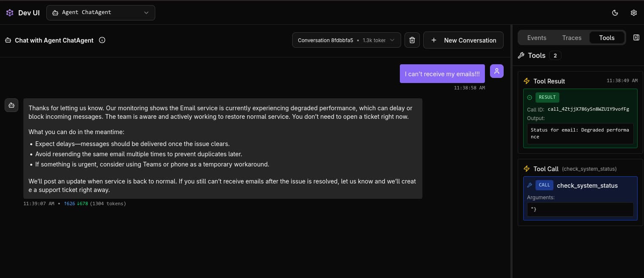Viewport: 644px width, 278px height.
Task: Collapse the right panel via the sidebar icon
Action: (x=636, y=37)
